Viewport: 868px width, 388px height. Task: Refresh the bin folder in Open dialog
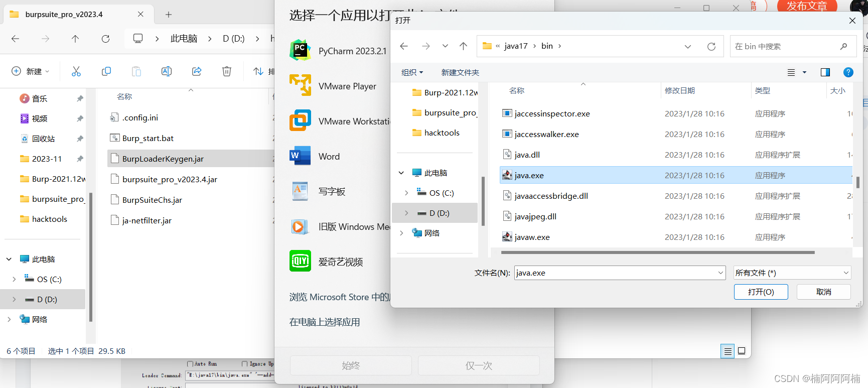tap(711, 46)
